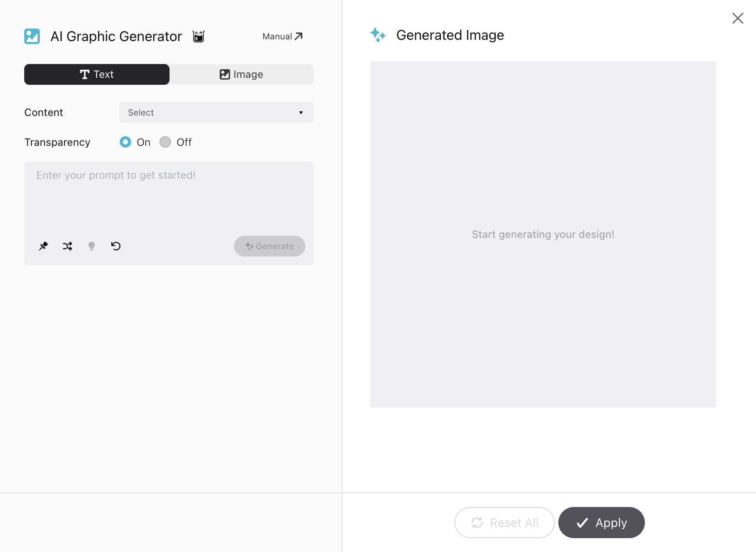The height and width of the screenshot is (552, 756).
Task: Click the shuffle random prompt icon
Action: [x=67, y=246]
